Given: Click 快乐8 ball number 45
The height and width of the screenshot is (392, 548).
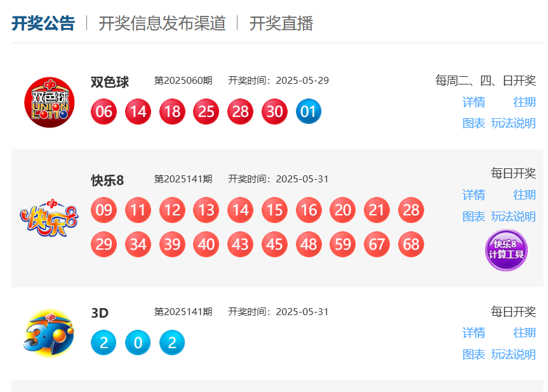Looking at the screenshot, I should click(275, 244).
